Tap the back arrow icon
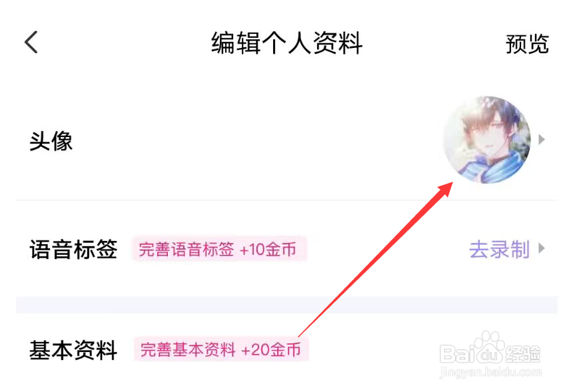Screen dimensions: 573x392 click(31, 43)
